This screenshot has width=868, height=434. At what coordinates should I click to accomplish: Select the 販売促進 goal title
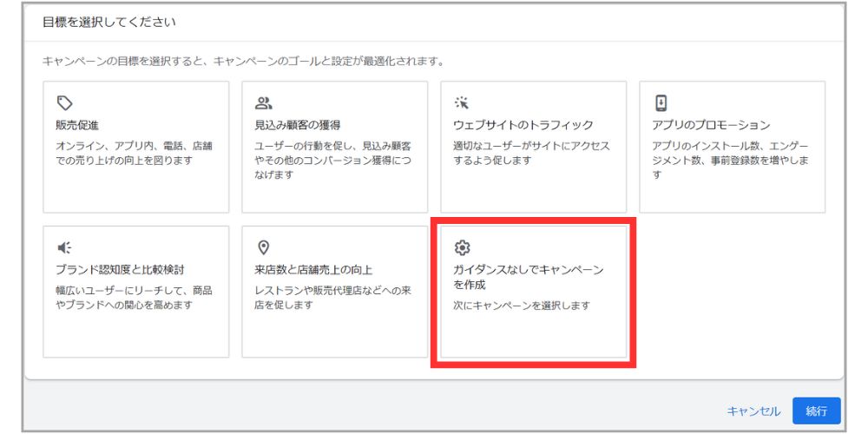(77, 125)
